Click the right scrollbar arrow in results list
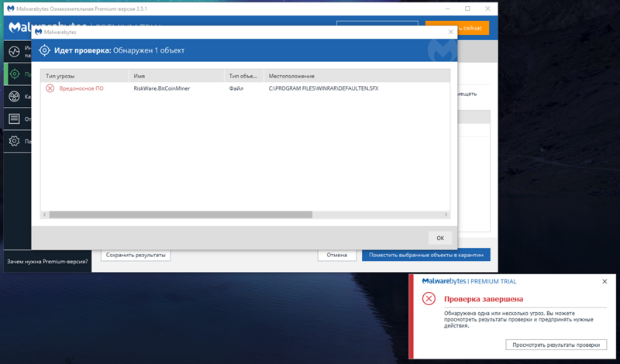Viewport: 620px width, 364px height. pyautogui.click(x=446, y=215)
